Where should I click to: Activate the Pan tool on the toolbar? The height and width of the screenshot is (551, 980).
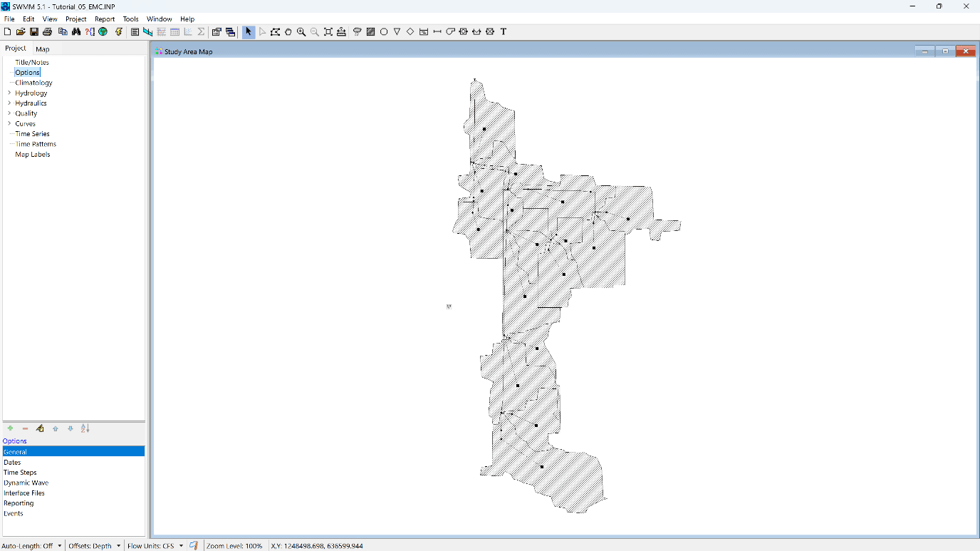click(x=288, y=31)
